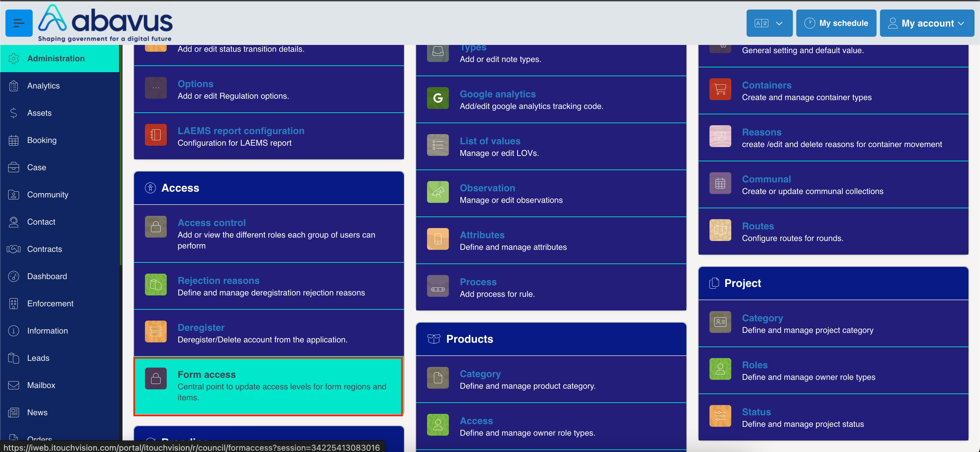The image size is (980, 452).
Task: Click the Rejection reasons green icon
Action: (x=156, y=285)
